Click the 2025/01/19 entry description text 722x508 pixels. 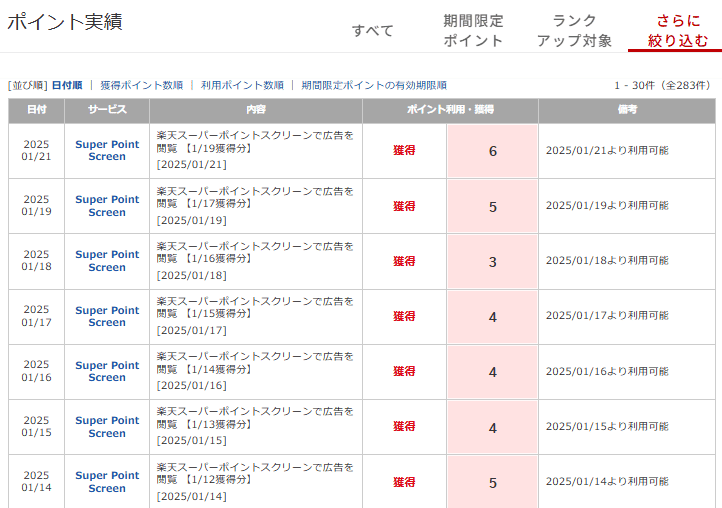click(x=255, y=199)
